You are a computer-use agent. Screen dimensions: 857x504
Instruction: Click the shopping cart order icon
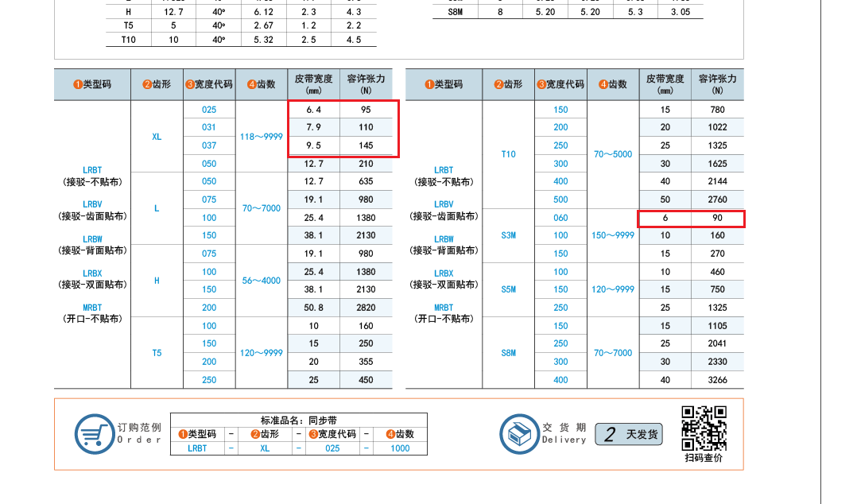click(x=94, y=434)
